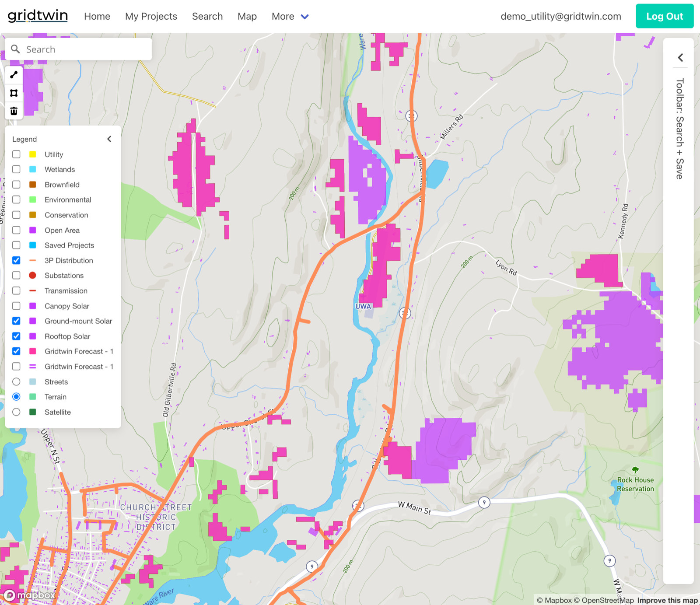700x605 pixels.
Task: Uncheck the pink Gridtwin Forecast - 1 layer
Action: (16, 351)
